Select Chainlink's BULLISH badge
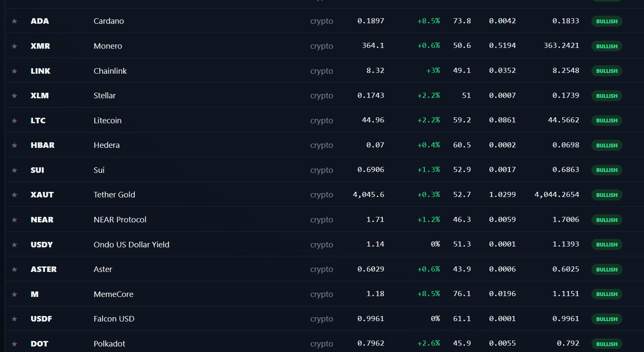The height and width of the screenshot is (352, 644). pyautogui.click(x=607, y=71)
